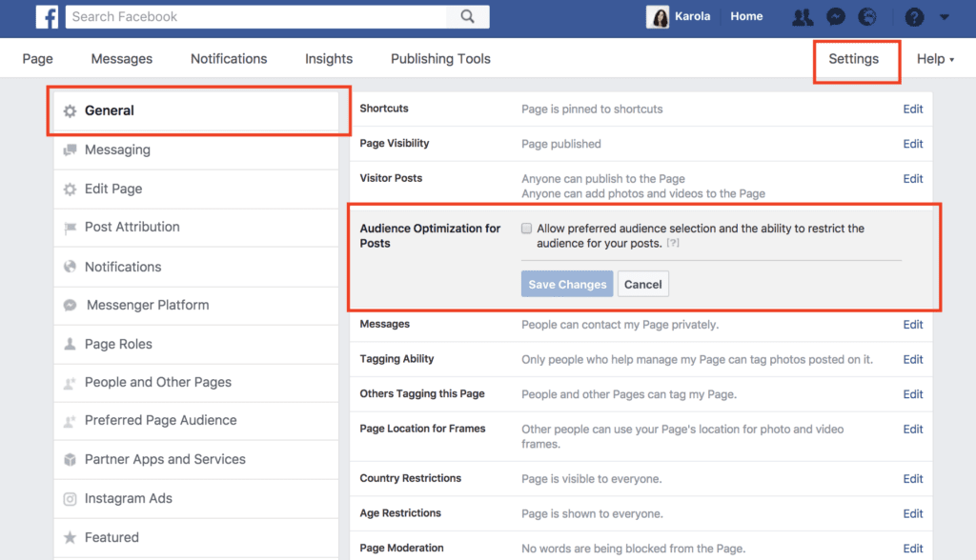Click the Instagram Ads camera icon

click(69, 498)
